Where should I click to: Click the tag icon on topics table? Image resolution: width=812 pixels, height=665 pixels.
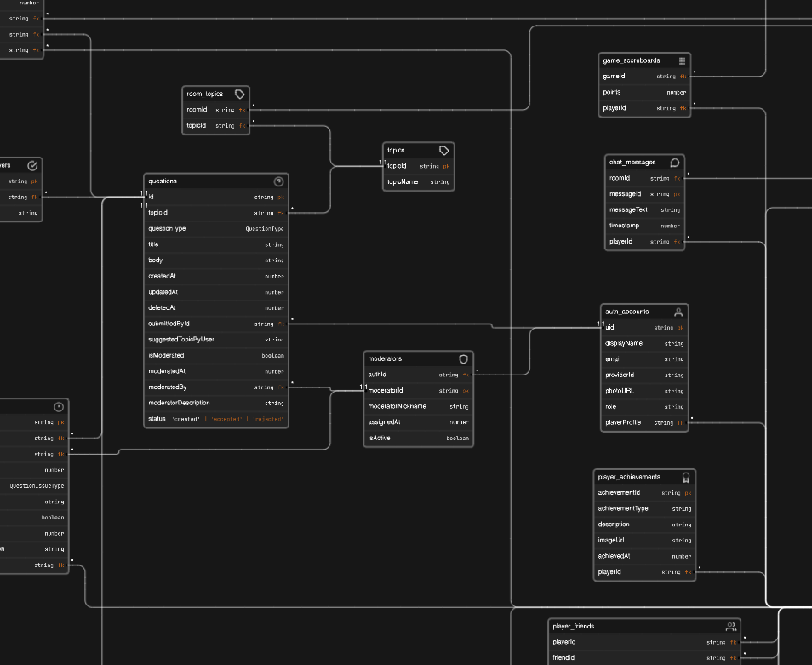pyautogui.click(x=444, y=150)
